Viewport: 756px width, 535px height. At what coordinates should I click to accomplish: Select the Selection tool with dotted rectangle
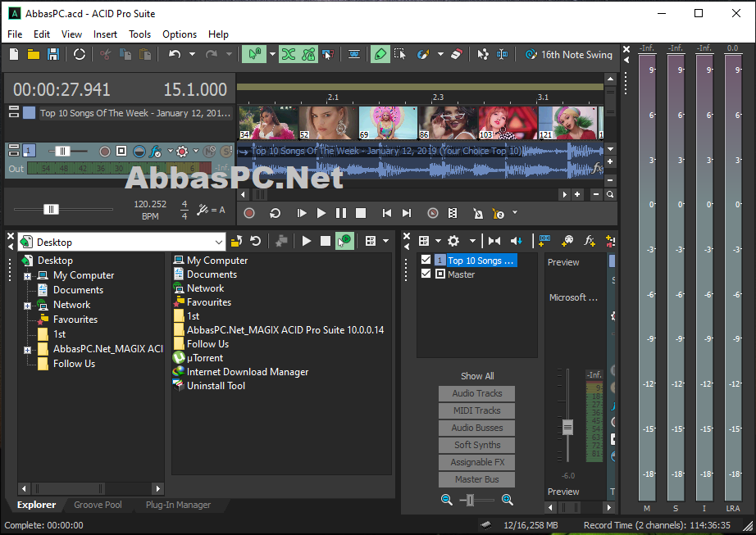[399, 54]
